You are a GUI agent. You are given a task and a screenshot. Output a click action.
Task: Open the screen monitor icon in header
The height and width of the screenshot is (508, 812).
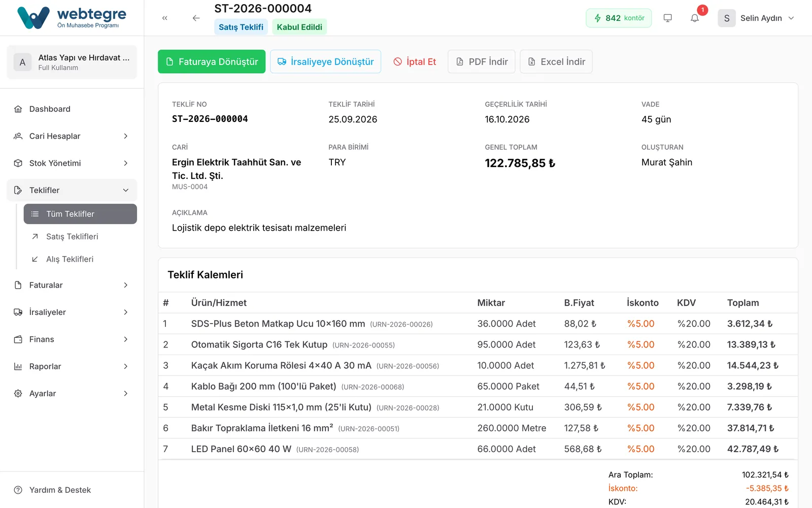tap(668, 18)
